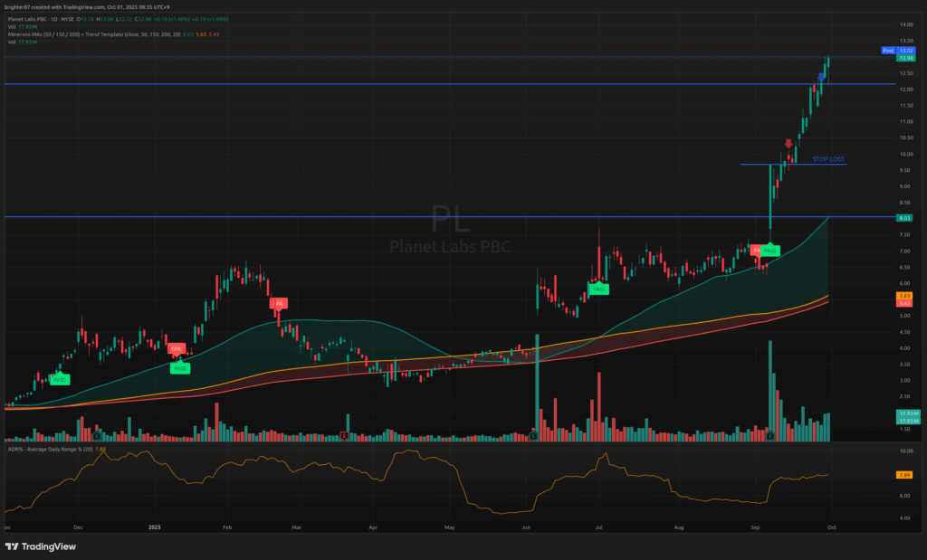
Task: Click the green PASS label in early September
Action: pos(769,250)
